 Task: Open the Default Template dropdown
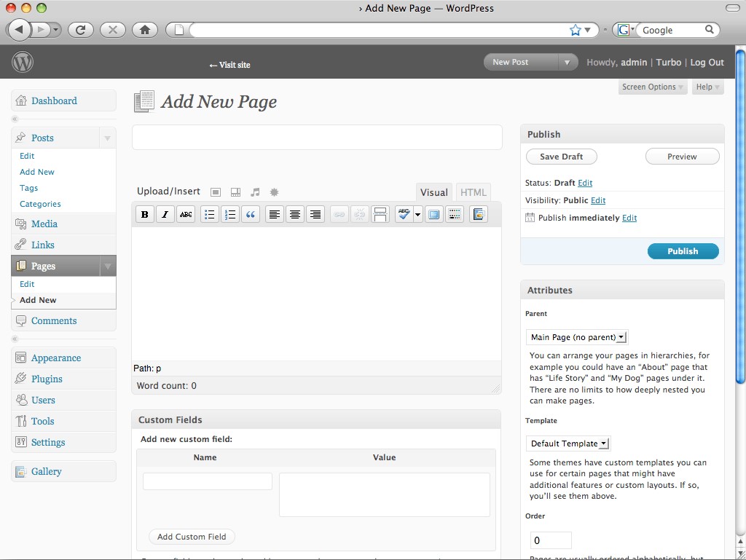pos(568,443)
